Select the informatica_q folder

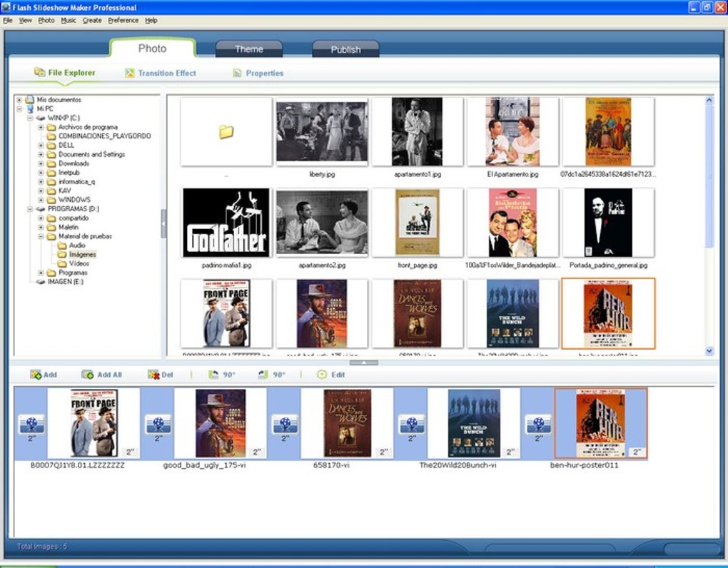pos(76,181)
